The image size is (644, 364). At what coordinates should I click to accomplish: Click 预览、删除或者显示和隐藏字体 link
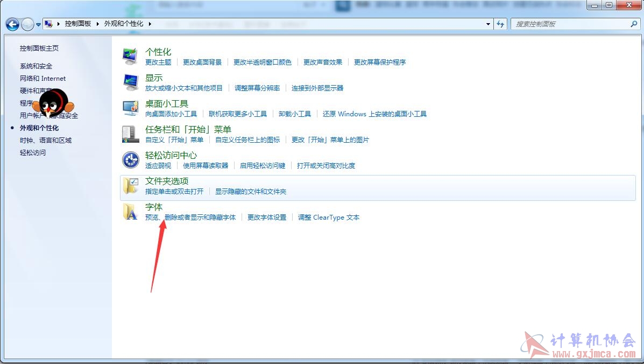tap(190, 218)
